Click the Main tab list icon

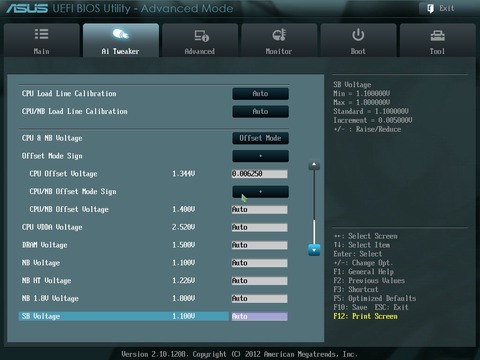(x=42, y=34)
